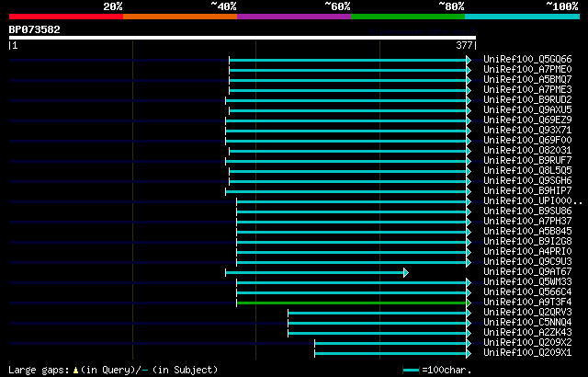Select the UniRef100_A2ZK43 label
Viewport: 588px width, 377px height.
click(527, 333)
